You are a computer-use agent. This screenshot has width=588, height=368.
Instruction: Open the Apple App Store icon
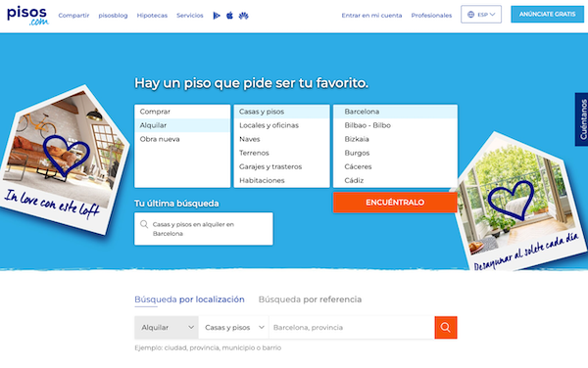pyautogui.click(x=229, y=16)
